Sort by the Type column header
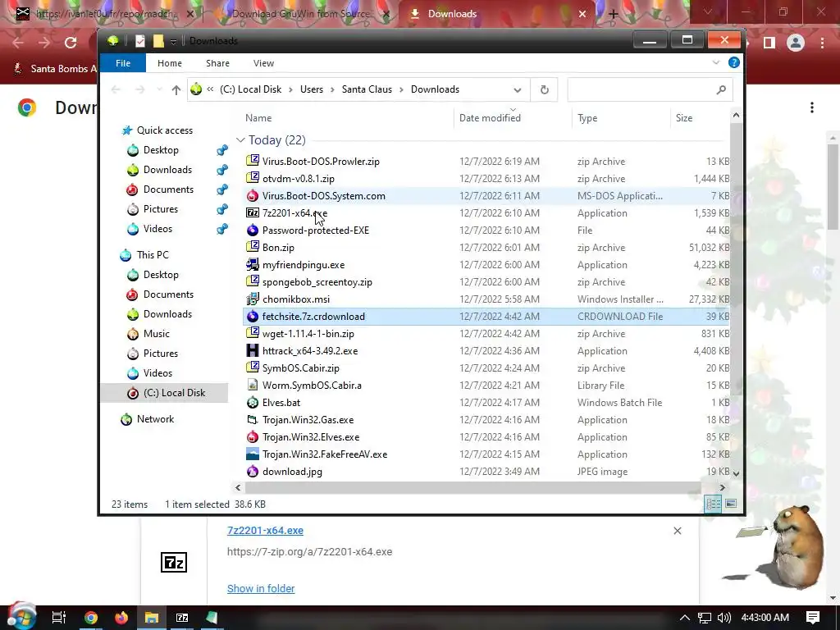 coord(587,118)
